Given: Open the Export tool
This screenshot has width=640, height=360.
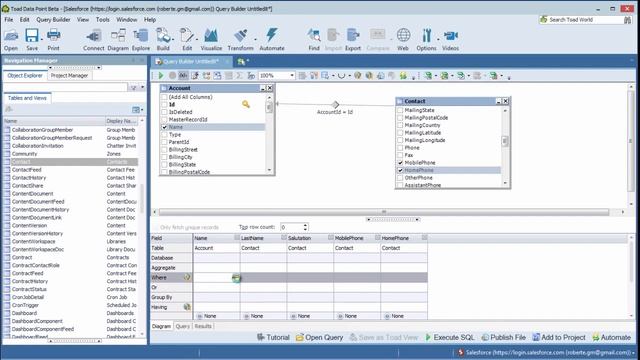Looking at the screenshot, I should (353, 40).
